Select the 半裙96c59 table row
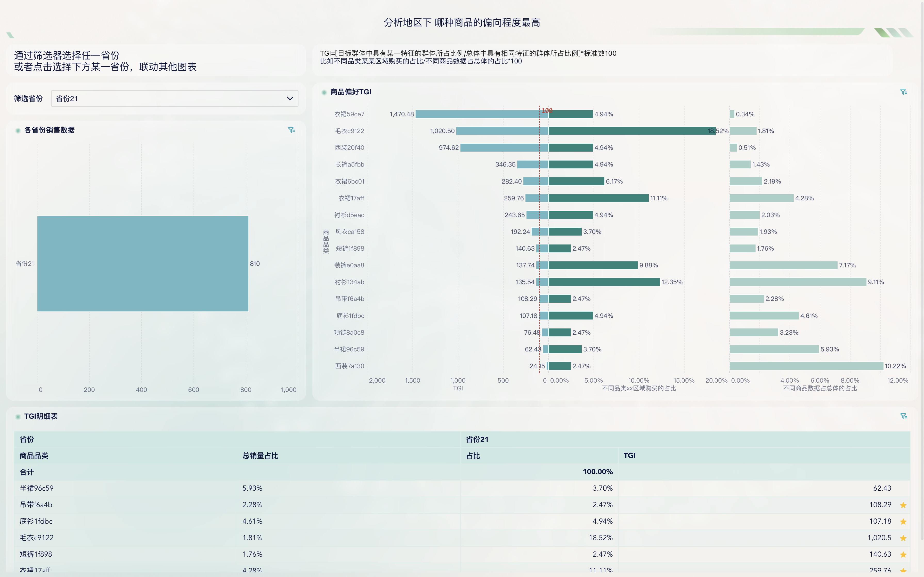The width and height of the screenshot is (924, 577). click(x=37, y=488)
